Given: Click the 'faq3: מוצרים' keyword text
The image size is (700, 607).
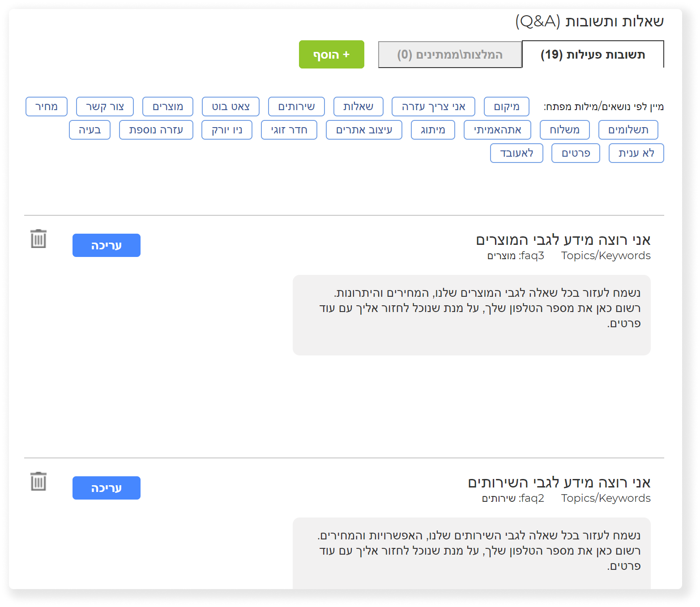Looking at the screenshot, I should click(x=516, y=256).
